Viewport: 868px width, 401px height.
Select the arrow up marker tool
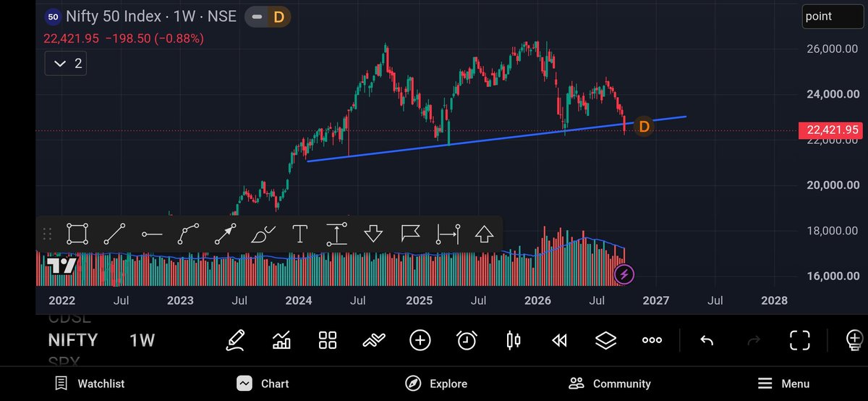pyautogui.click(x=484, y=234)
